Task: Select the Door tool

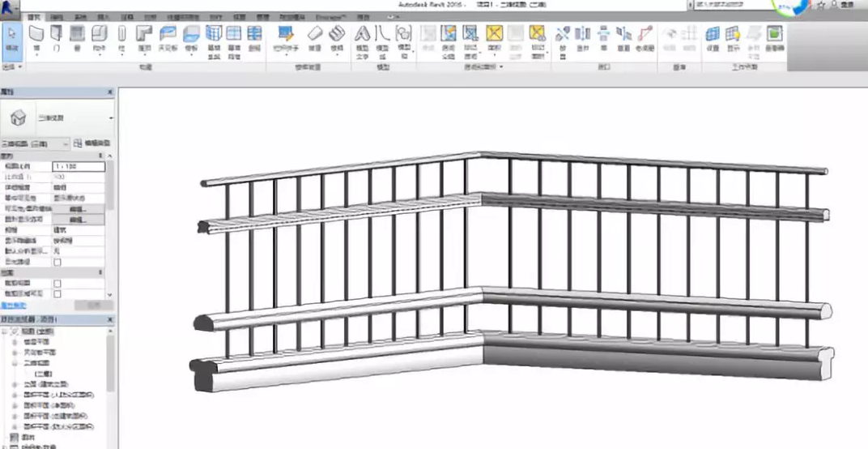Action: point(57,39)
